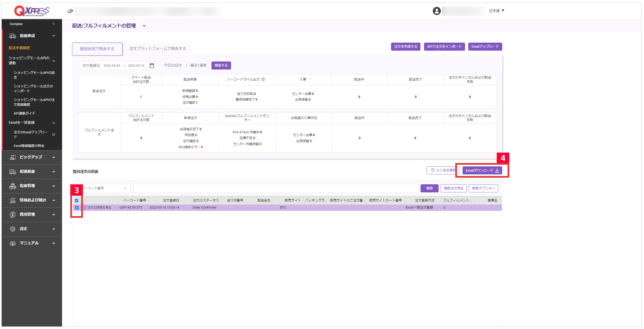Collapse the sidebar with the chevron by Complex
Viewport: 644px width, 329px height.
pyautogui.click(x=54, y=24)
